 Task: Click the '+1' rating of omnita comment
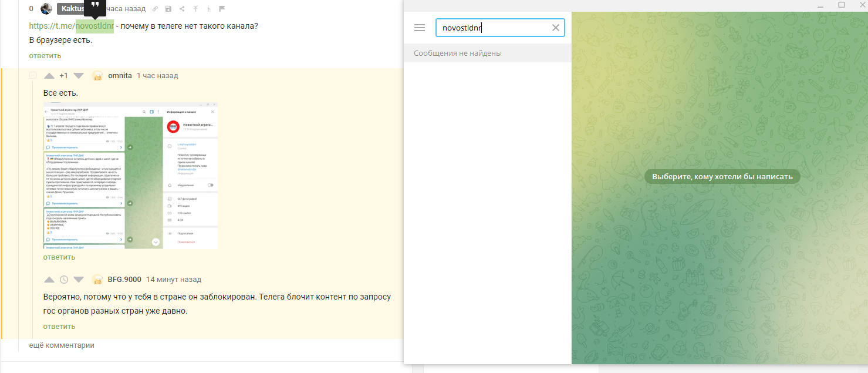[64, 76]
